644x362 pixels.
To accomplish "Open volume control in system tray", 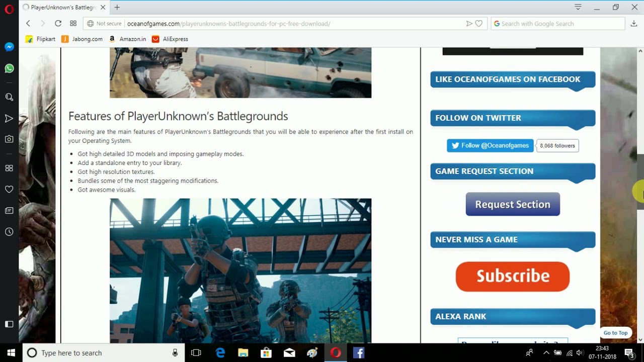I will point(580,353).
